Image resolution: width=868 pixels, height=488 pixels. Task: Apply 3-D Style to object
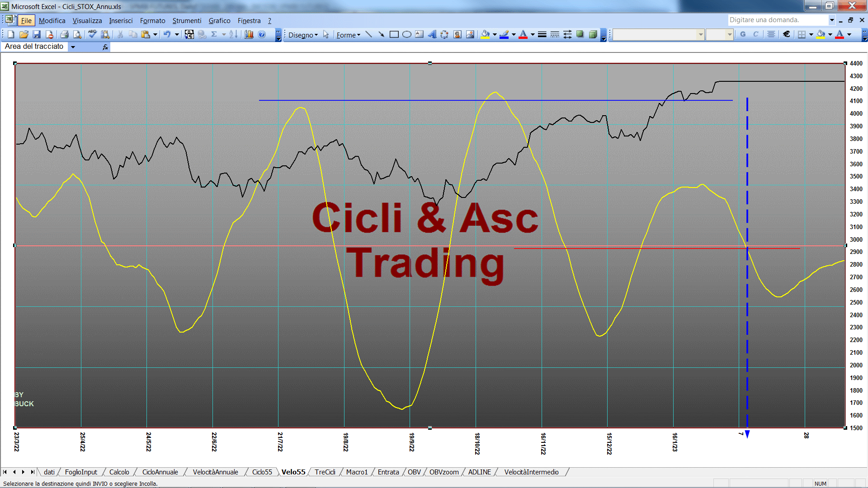click(593, 34)
